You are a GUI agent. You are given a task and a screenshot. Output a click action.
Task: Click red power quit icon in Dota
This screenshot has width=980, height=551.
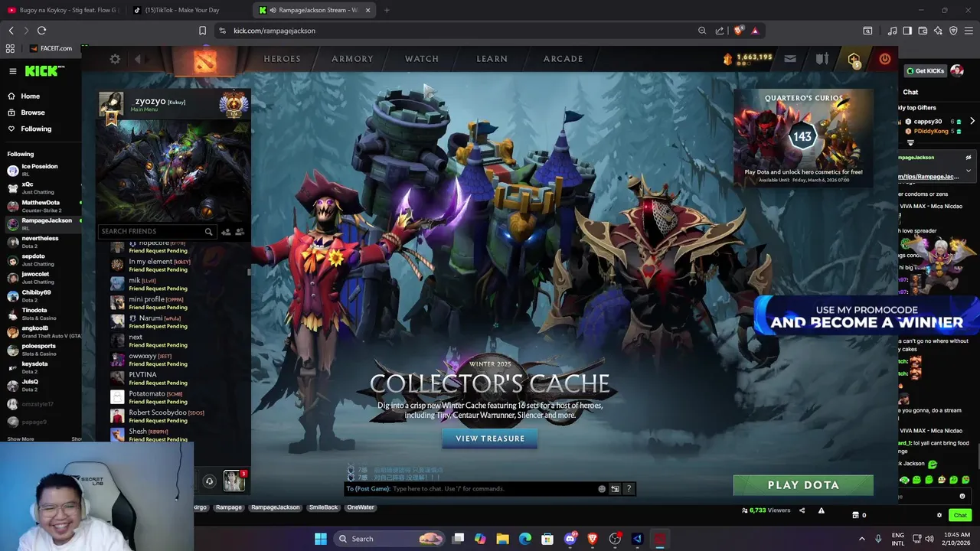[x=885, y=59]
